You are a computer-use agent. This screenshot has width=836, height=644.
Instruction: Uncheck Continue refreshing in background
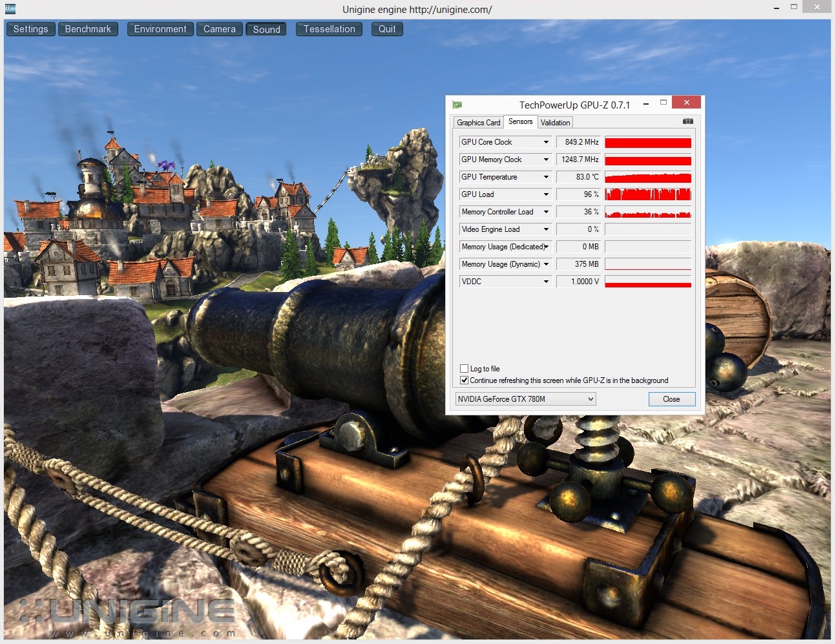pyautogui.click(x=464, y=380)
